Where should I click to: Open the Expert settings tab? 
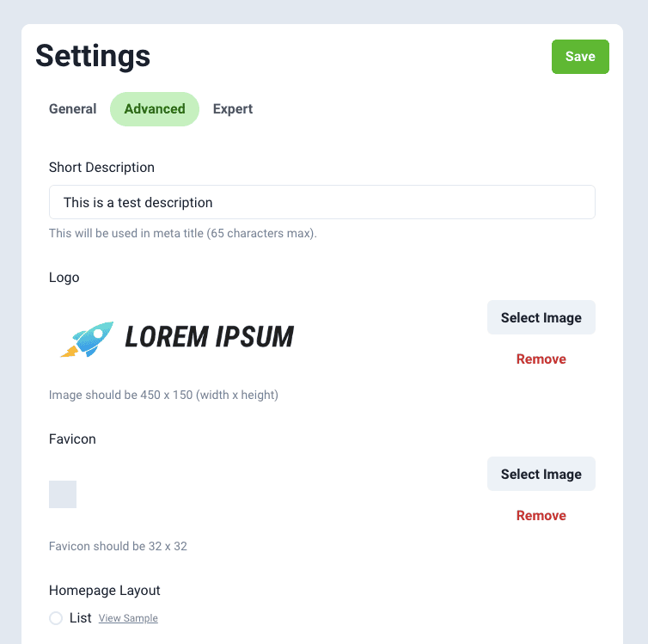coord(233,109)
